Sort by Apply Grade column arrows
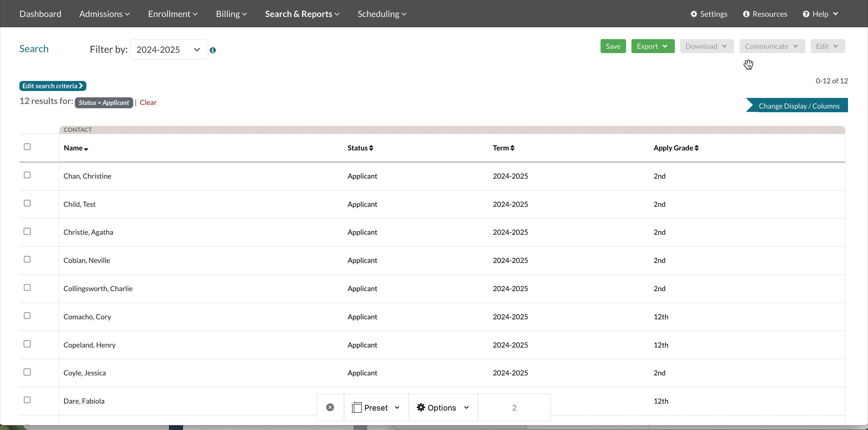The image size is (868, 430). [x=697, y=148]
